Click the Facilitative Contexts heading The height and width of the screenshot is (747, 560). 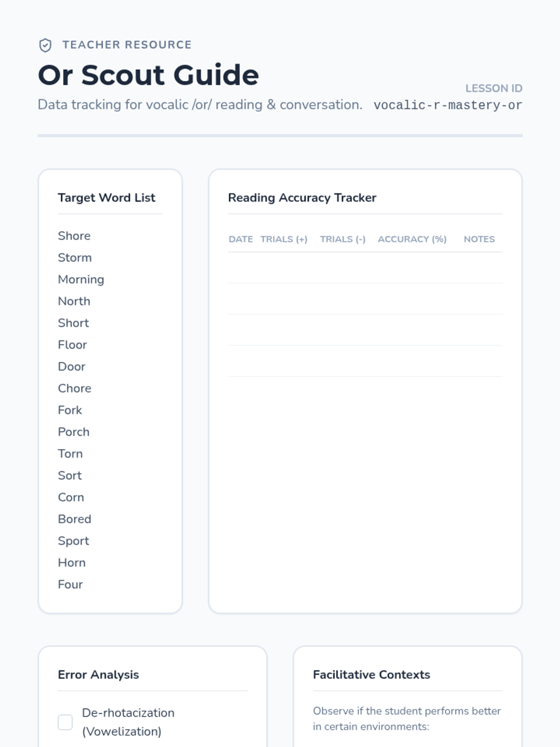point(371,675)
